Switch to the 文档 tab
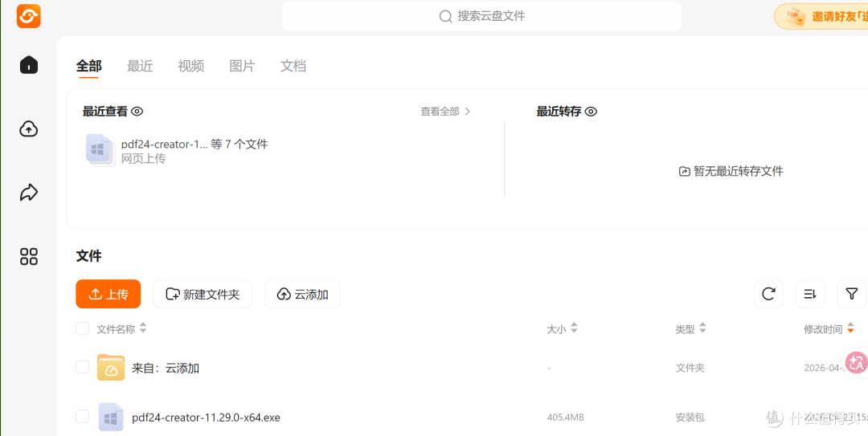Image resolution: width=868 pixels, height=436 pixels. (293, 67)
